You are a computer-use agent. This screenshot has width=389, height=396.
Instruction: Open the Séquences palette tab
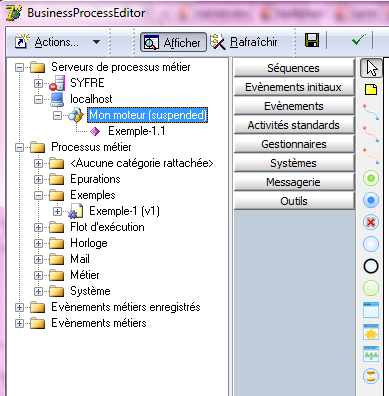click(x=294, y=68)
